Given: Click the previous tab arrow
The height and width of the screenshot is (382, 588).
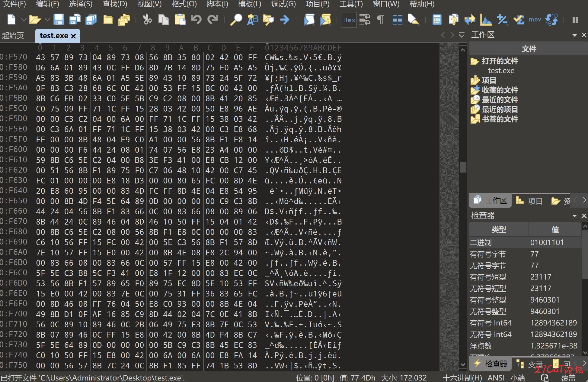Looking at the screenshot, I should tap(443, 35).
